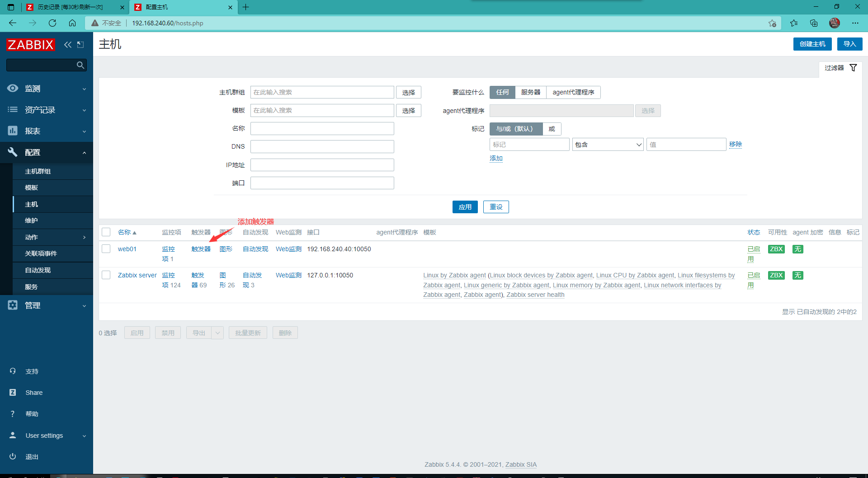This screenshot has height=478, width=868.
Task: Select '任何' monitored-by option
Action: pos(502,92)
